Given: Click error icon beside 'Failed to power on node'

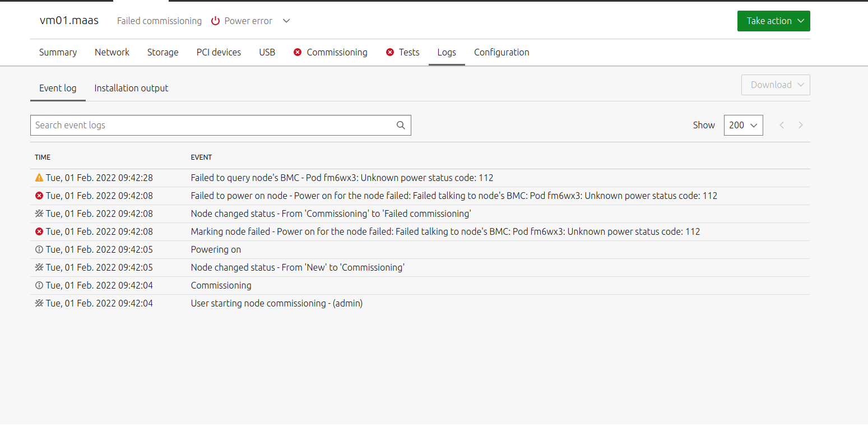Looking at the screenshot, I should (x=39, y=196).
